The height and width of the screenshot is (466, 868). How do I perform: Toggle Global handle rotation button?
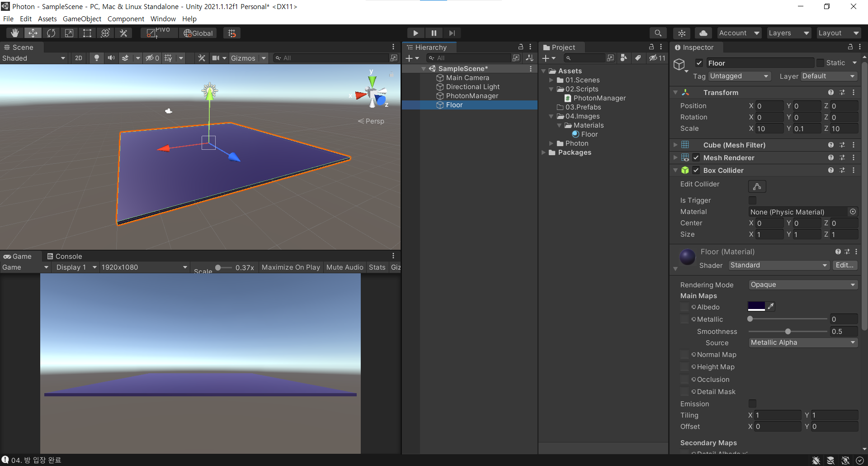198,33
